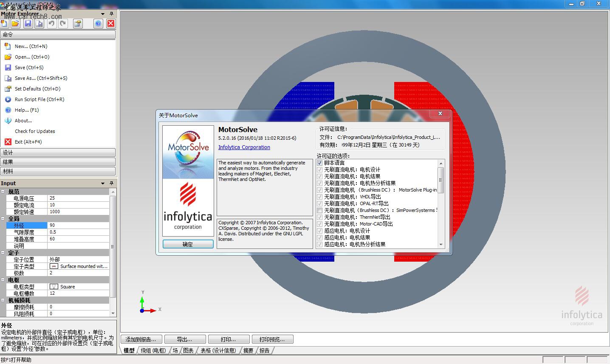Click the Undo arrow toolbar icon

pyautogui.click(x=51, y=23)
